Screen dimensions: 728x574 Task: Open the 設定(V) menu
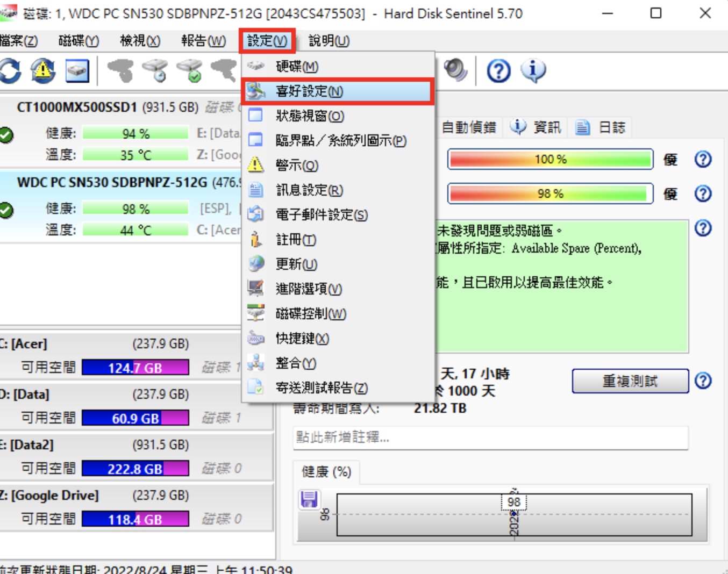(x=267, y=41)
